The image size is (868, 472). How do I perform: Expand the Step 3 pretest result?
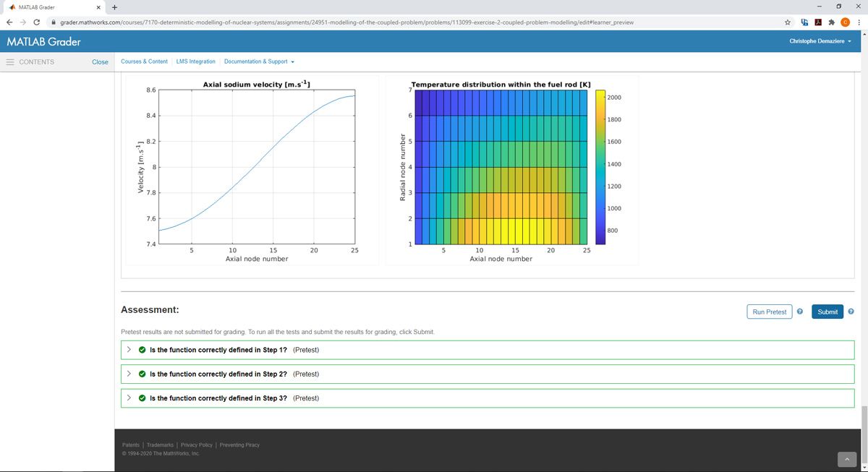129,398
